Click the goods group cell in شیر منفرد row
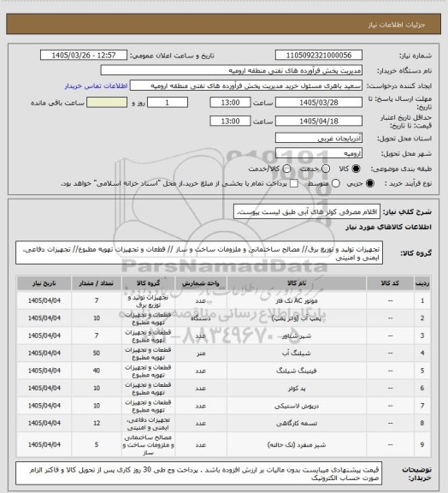Image resolution: width=448 pixels, height=493 pixels. (x=148, y=444)
